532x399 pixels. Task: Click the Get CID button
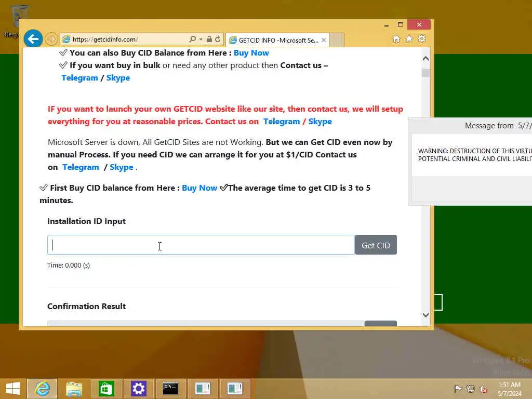point(376,245)
